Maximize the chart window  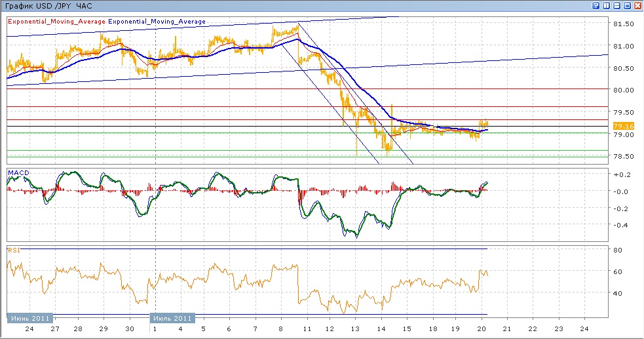(627, 5)
